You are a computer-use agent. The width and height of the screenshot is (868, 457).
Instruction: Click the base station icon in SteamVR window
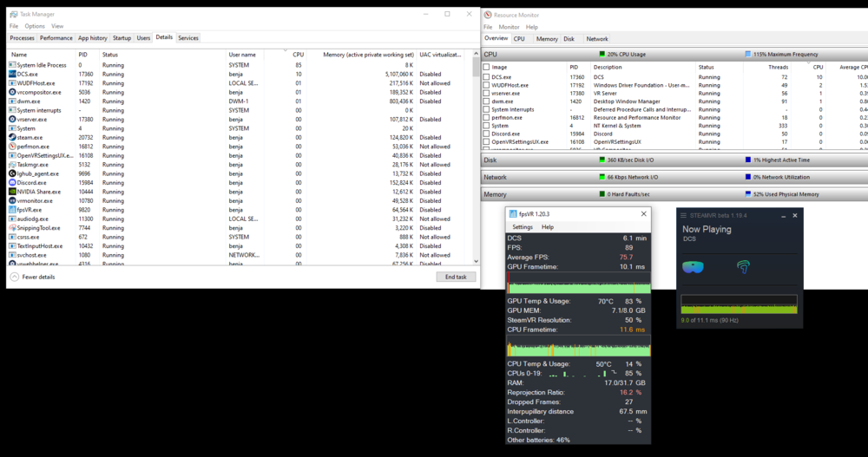coord(744,267)
